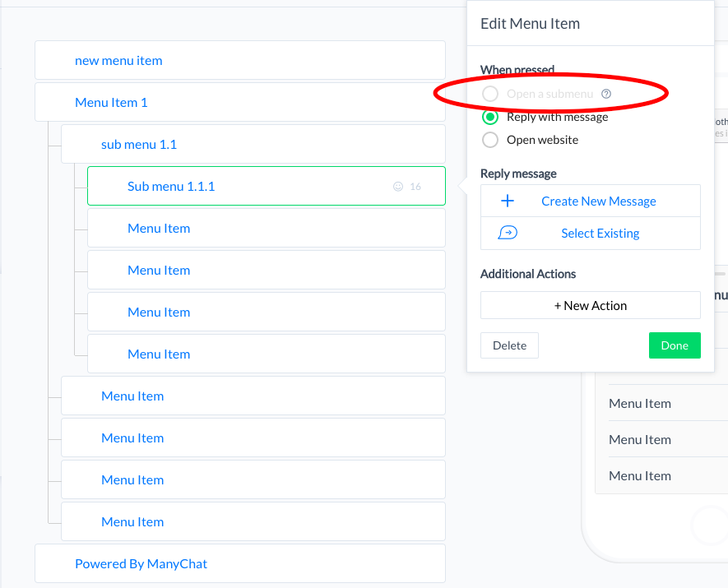Click the green Done button
Image resolution: width=728 pixels, height=588 pixels.
[x=675, y=345]
